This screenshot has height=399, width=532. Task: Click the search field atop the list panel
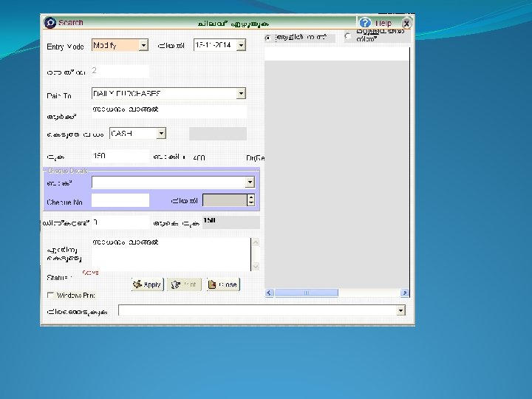pos(337,54)
